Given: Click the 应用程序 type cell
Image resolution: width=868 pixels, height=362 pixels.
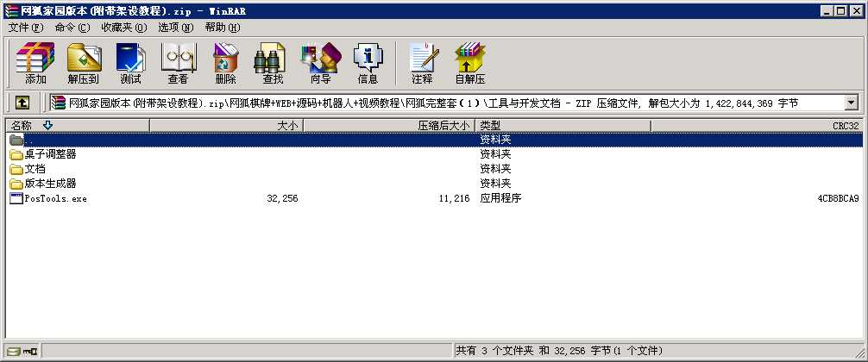Looking at the screenshot, I should point(501,198).
